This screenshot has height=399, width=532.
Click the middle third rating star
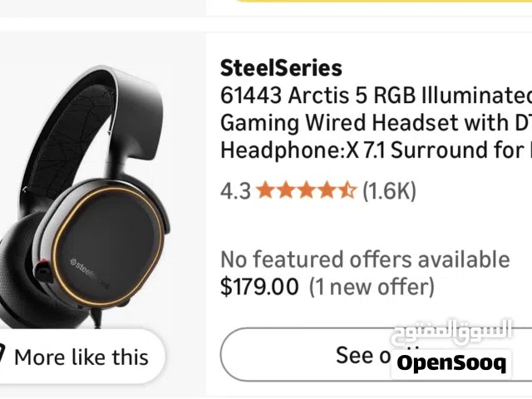(x=307, y=191)
